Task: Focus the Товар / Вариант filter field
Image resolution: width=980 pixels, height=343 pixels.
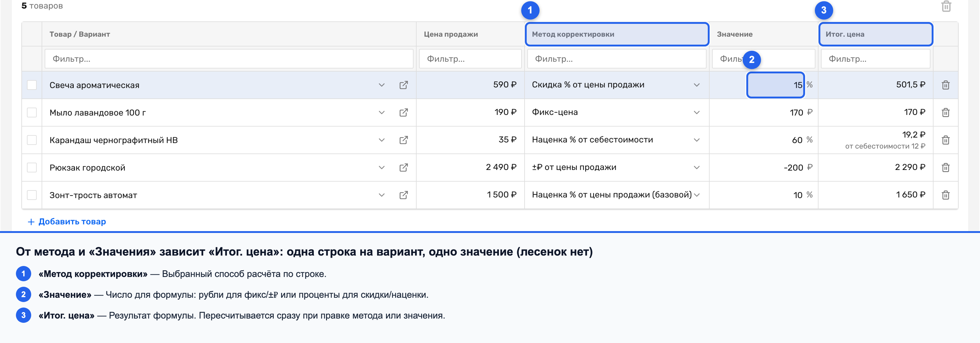Action: (x=229, y=59)
